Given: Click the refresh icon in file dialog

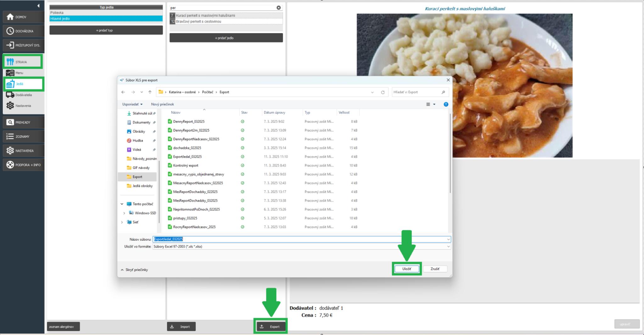Looking at the screenshot, I should [x=383, y=92].
